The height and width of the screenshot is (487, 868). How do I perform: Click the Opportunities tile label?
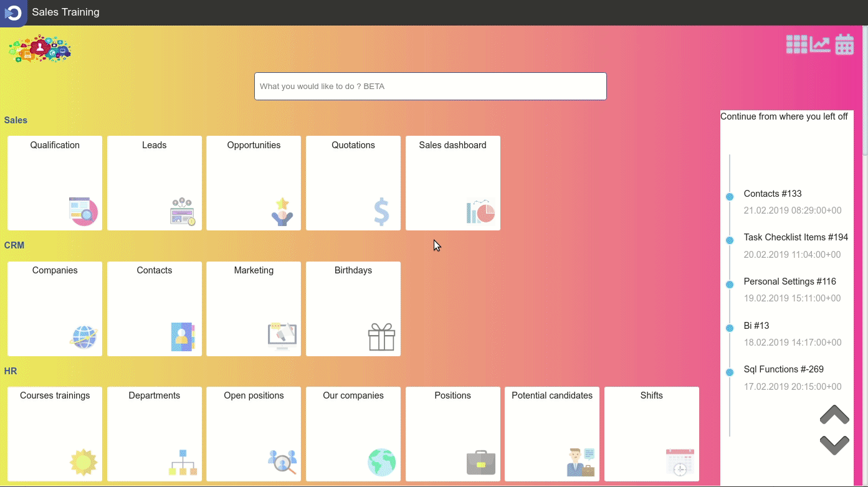tap(254, 145)
